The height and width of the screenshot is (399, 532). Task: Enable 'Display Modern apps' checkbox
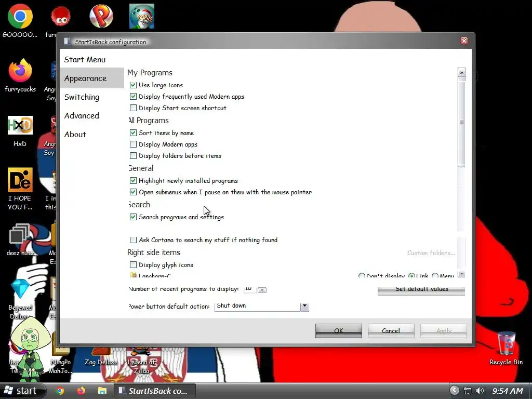pyautogui.click(x=134, y=144)
